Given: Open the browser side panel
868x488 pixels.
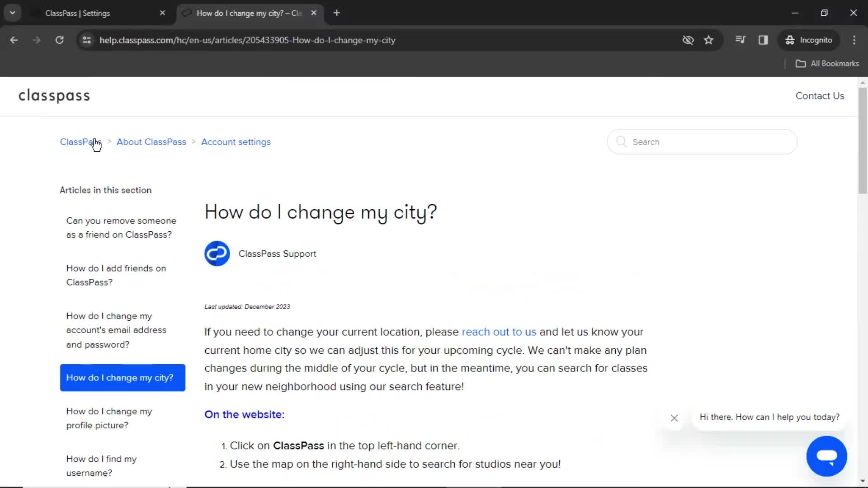Looking at the screenshot, I should (x=763, y=40).
